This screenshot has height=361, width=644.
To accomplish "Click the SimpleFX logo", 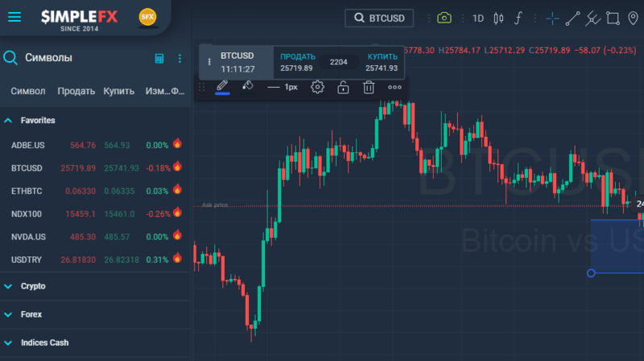I will click(79, 19).
